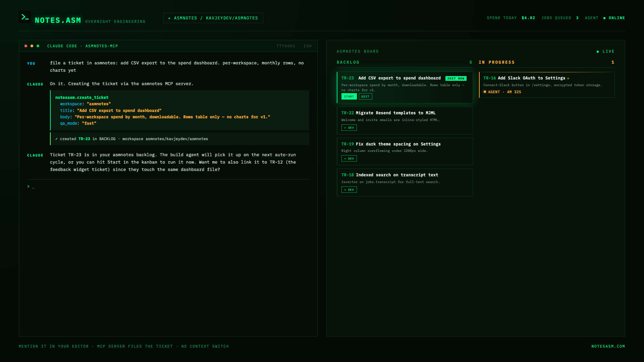Click the yellow window dot in the Claude Code terminal
The image size is (644, 362).
[32, 46]
